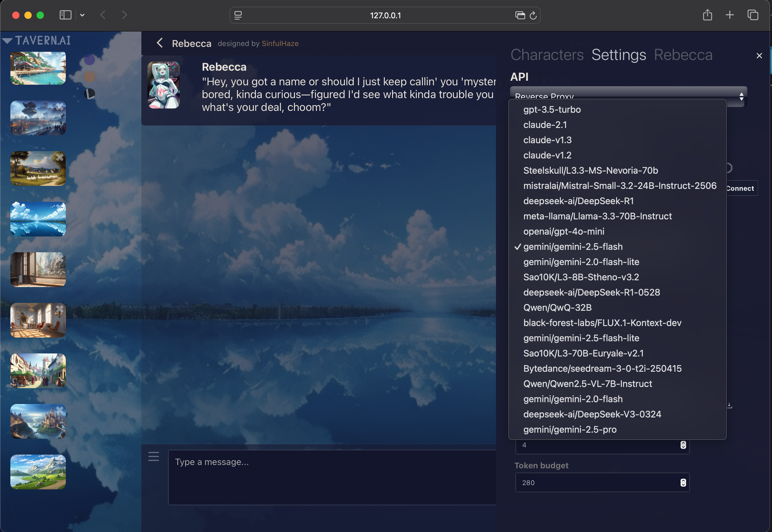The height and width of the screenshot is (532, 772).
Task: Click the browser share icon
Action: (708, 15)
